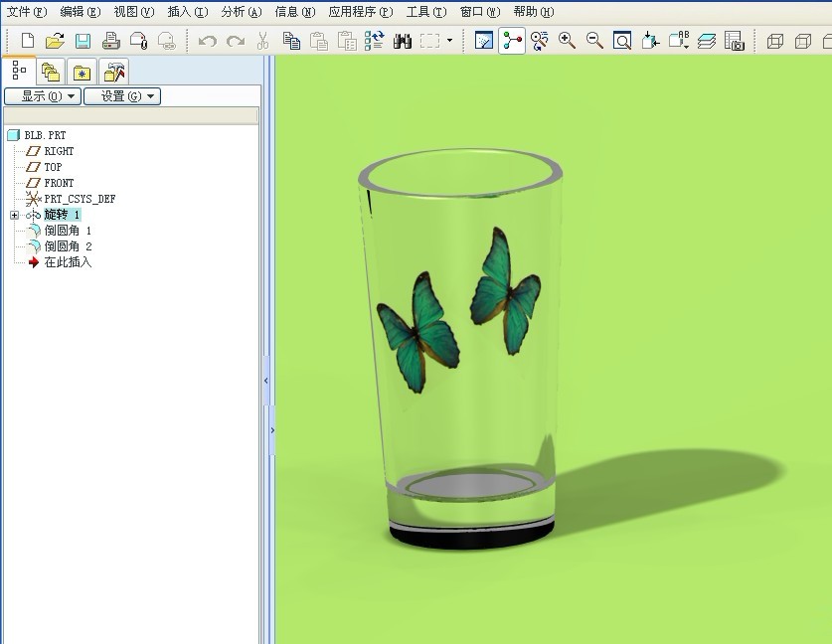Click the Zoom Out magnifier

594,41
